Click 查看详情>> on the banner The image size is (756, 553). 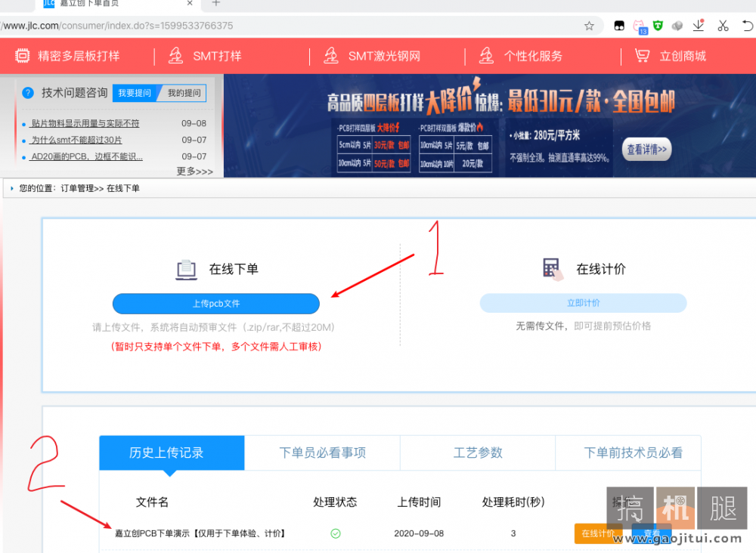[x=646, y=150]
